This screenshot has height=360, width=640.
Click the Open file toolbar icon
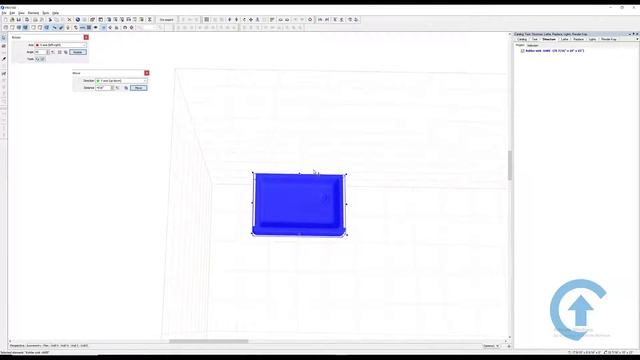coord(12,20)
